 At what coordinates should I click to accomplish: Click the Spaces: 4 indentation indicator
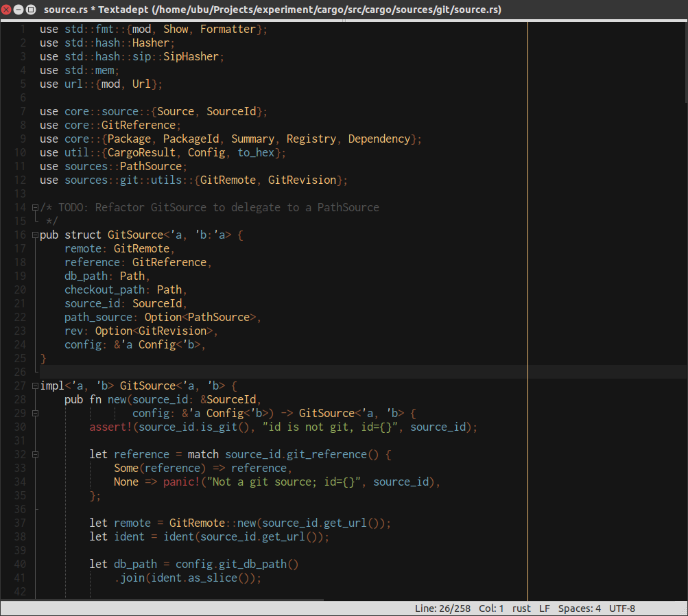579,608
